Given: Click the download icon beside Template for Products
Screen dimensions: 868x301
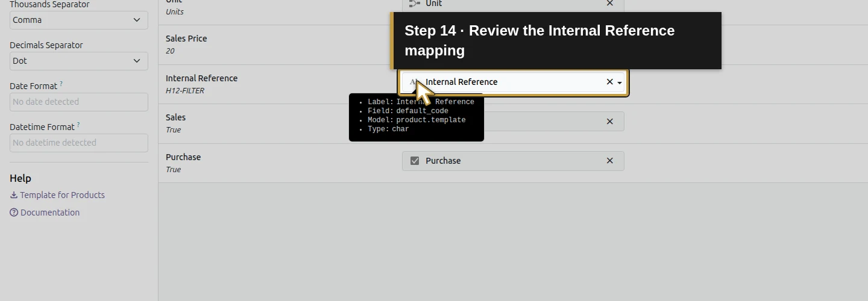Looking at the screenshot, I should pos(14,195).
